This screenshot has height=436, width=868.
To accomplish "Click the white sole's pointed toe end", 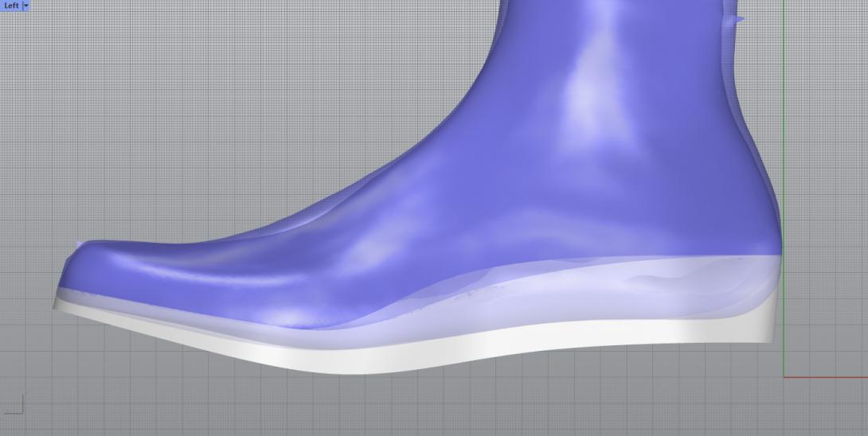I will pyautogui.click(x=57, y=306).
